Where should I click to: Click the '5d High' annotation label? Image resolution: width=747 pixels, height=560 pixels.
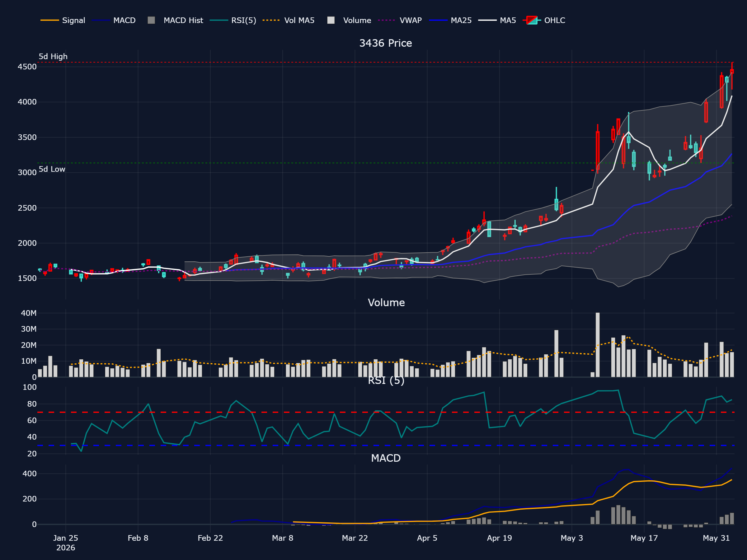pos(53,56)
